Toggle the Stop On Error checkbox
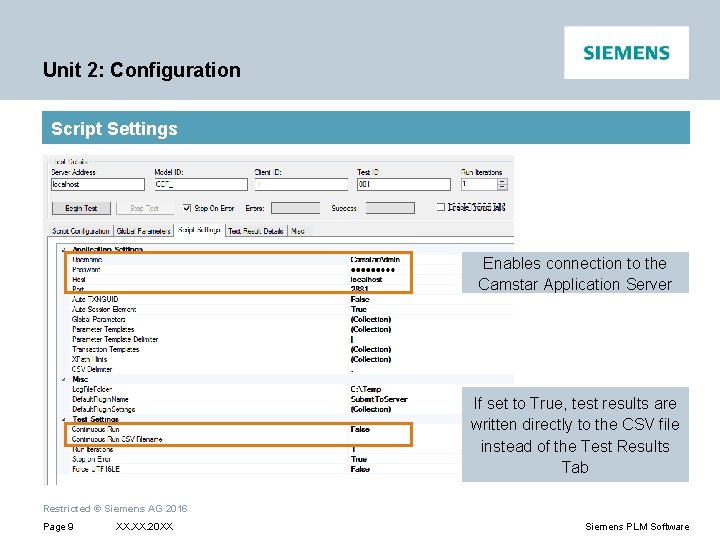 (x=187, y=208)
